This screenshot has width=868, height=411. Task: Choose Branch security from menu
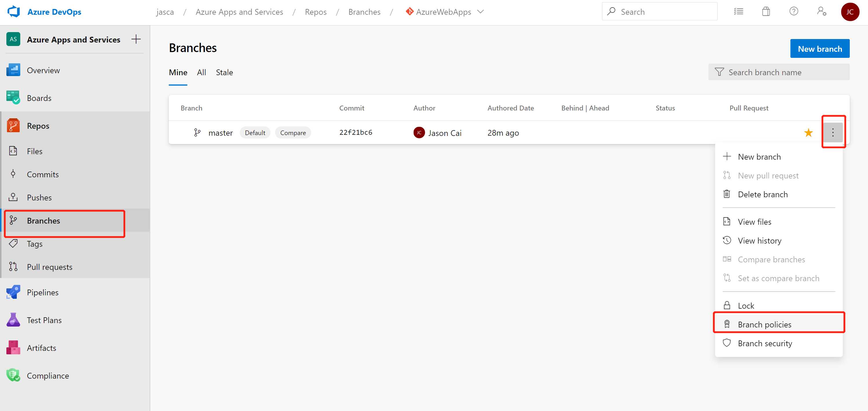pyautogui.click(x=779, y=343)
